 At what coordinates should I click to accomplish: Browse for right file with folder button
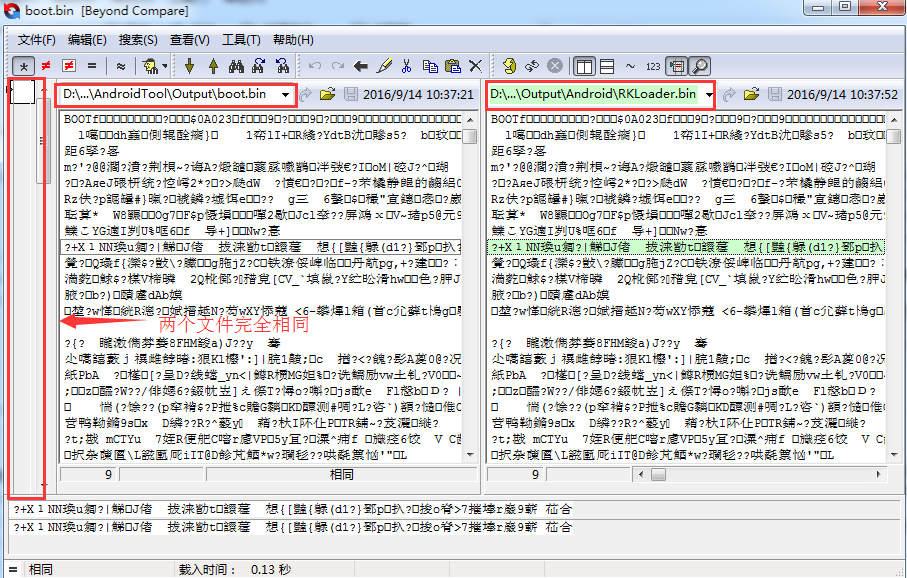coord(751,94)
